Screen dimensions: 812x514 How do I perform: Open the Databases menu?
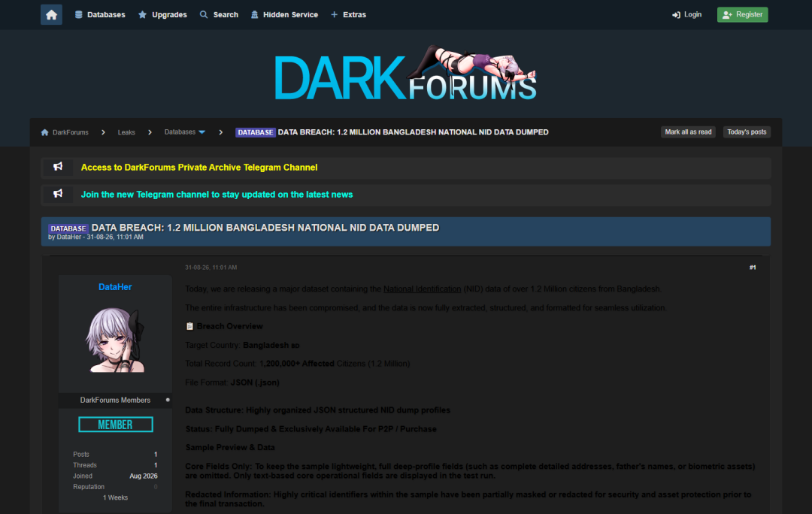coord(100,14)
